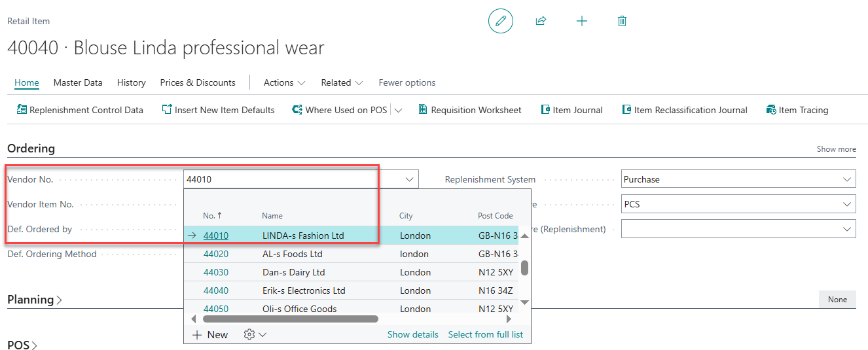Image resolution: width=868 pixels, height=350 pixels.
Task: Click the horizontal scrollbar in vendor lookup
Action: [291, 319]
